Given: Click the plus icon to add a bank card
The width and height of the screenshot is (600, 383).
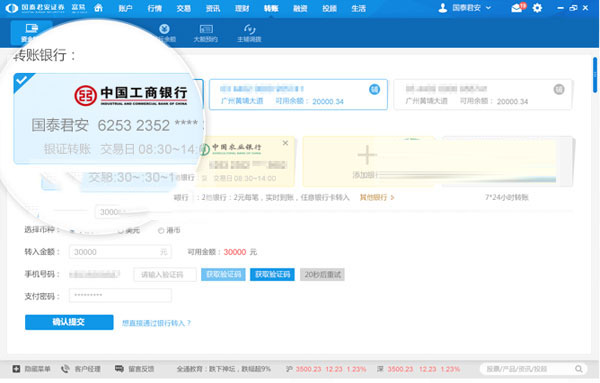Looking at the screenshot, I should (367, 155).
